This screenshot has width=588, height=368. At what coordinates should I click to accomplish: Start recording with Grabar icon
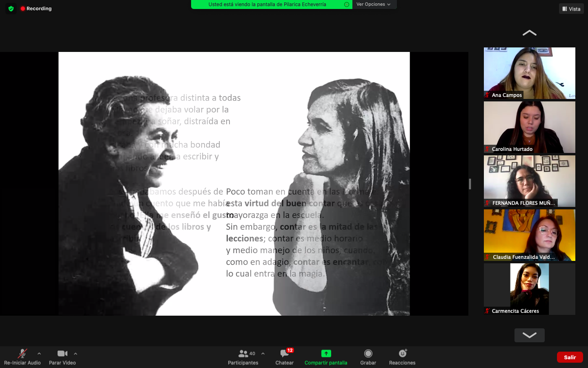click(x=368, y=353)
